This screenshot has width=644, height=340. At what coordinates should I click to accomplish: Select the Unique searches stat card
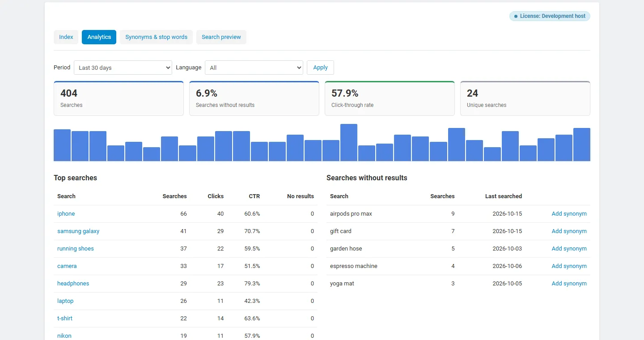point(525,98)
